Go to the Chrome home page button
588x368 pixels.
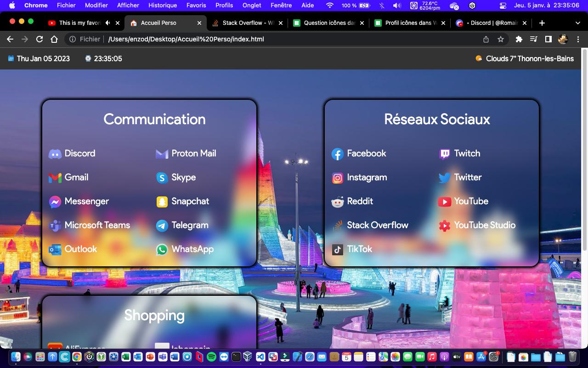coord(54,39)
